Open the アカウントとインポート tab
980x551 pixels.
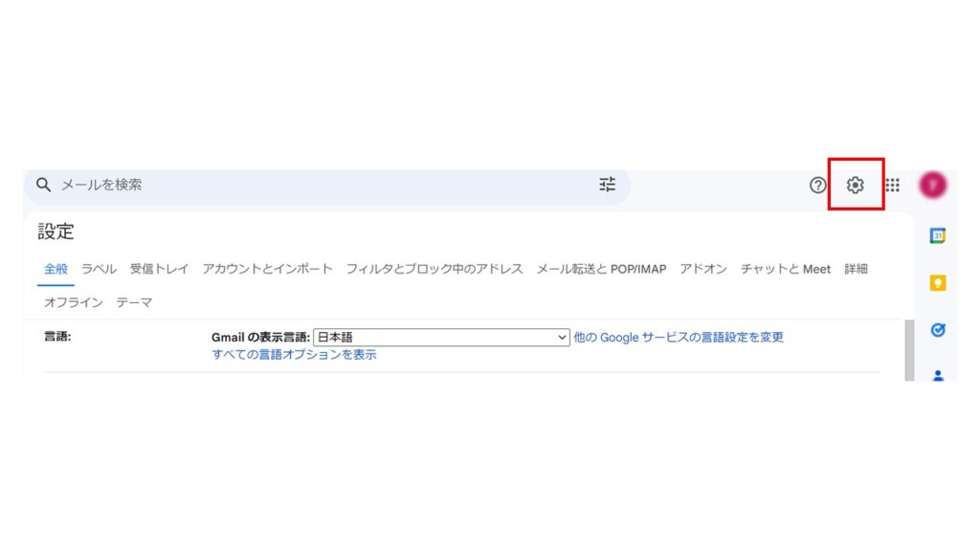click(x=267, y=269)
